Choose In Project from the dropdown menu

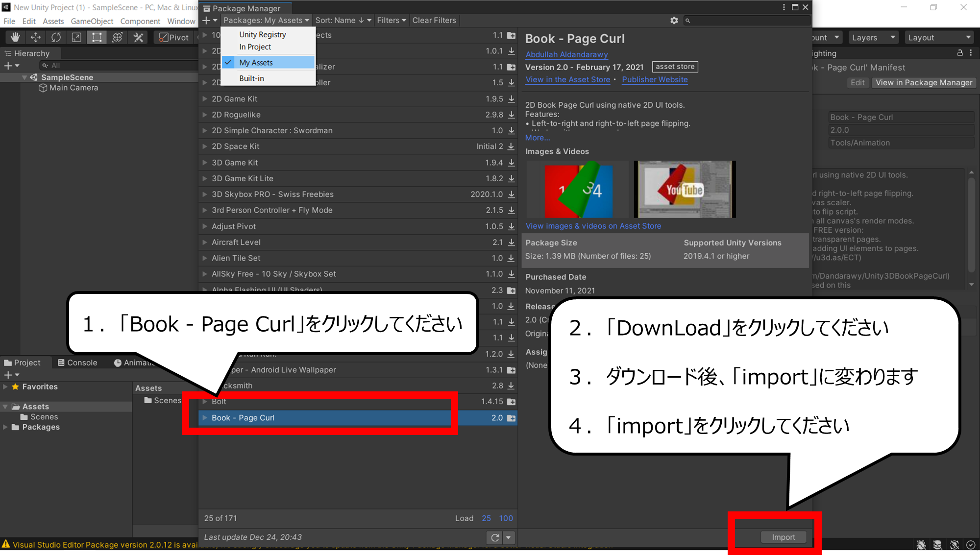[x=268, y=47]
